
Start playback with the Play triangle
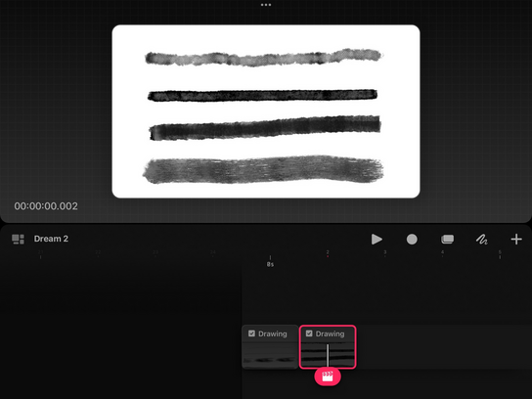pos(377,240)
